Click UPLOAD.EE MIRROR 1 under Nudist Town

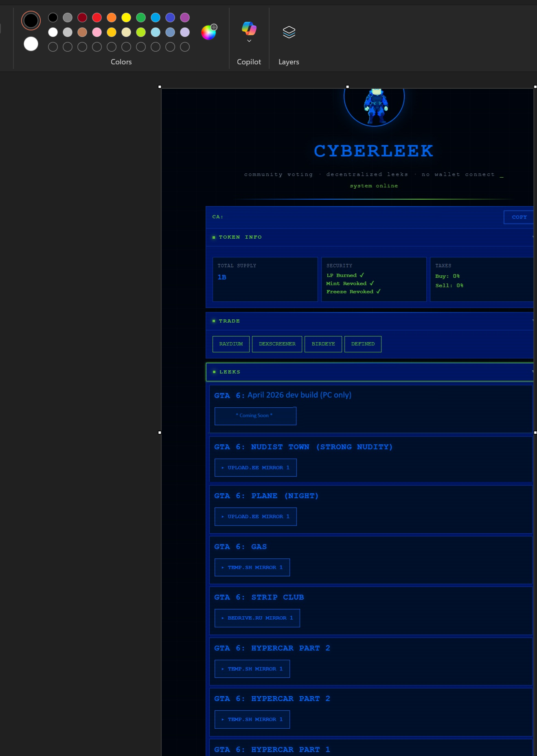coord(255,468)
